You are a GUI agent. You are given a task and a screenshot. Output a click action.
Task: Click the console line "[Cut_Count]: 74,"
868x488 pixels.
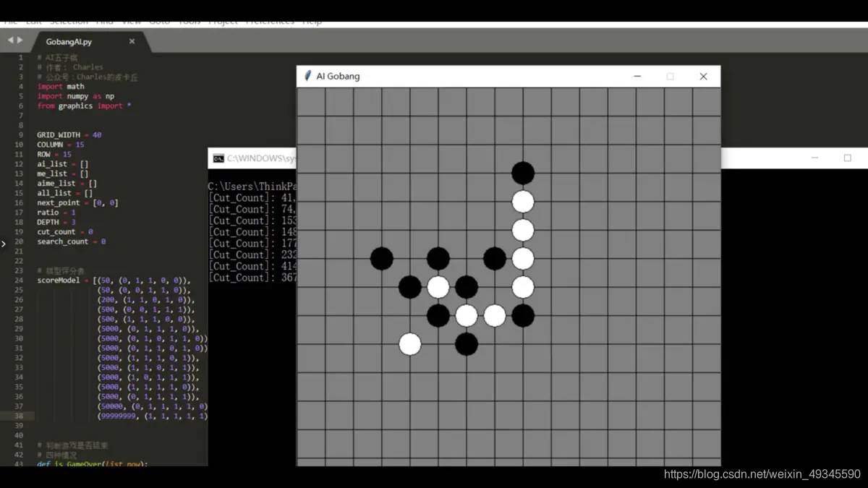252,209
